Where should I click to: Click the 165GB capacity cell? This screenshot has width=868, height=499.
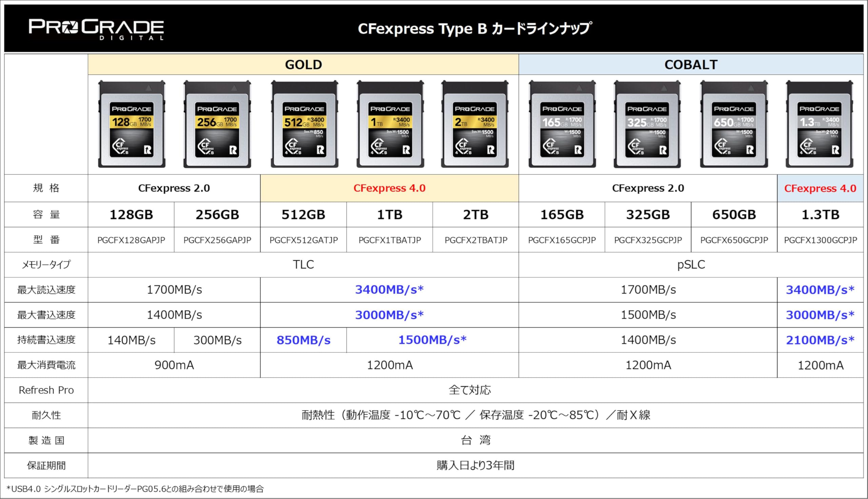(562, 215)
